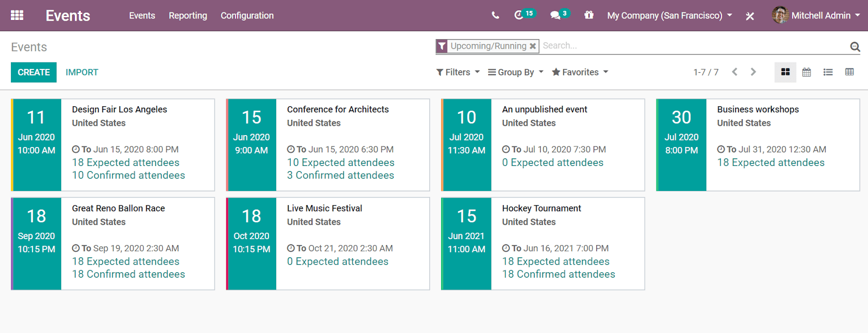
Task: Expand the company selector My Company (San Francisco)
Action: click(669, 16)
